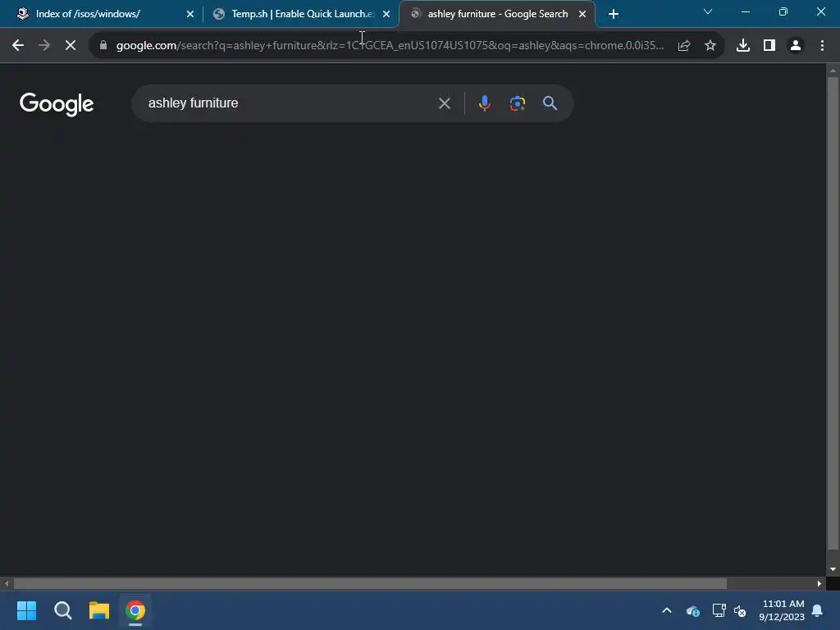Open File Explorer from the taskbar

[99, 610]
